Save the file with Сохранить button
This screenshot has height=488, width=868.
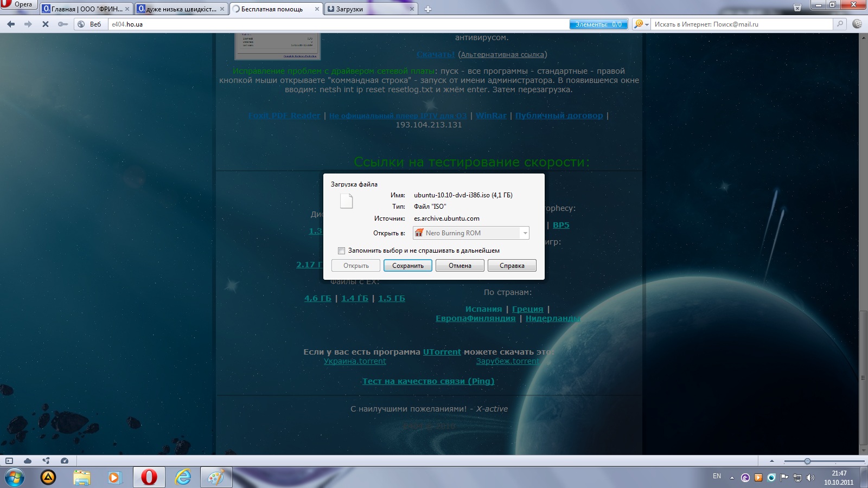point(408,265)
